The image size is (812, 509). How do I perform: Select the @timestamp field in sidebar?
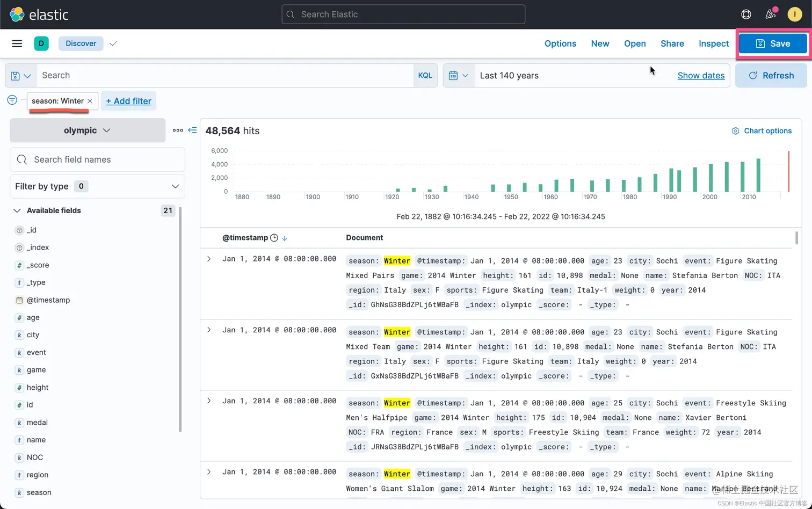click(48, 300)
